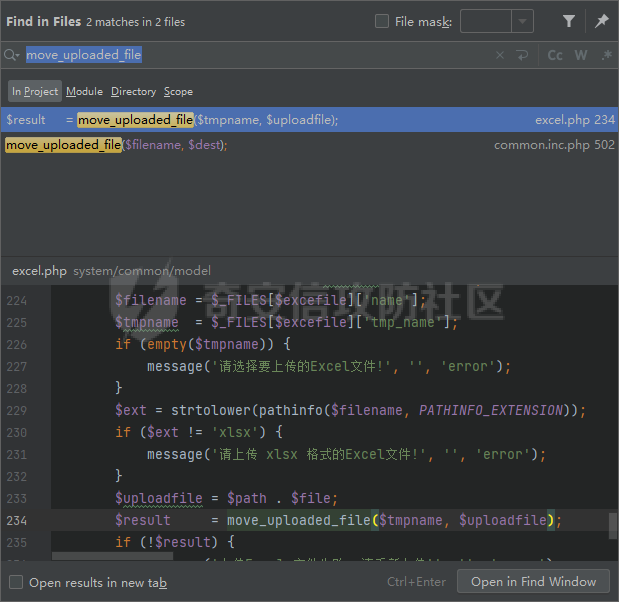619x602 pixels.
Task: Click system/common/model path label
Action: pos(142,271)
